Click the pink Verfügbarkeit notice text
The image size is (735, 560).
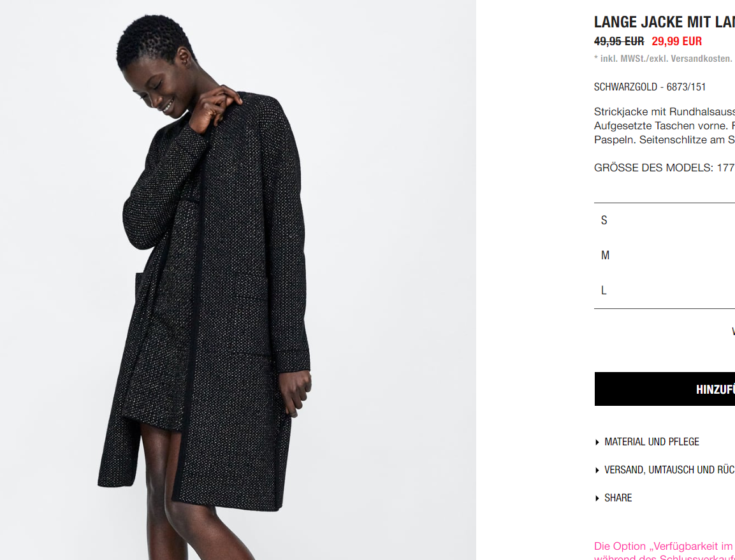(x=664, y=550)
